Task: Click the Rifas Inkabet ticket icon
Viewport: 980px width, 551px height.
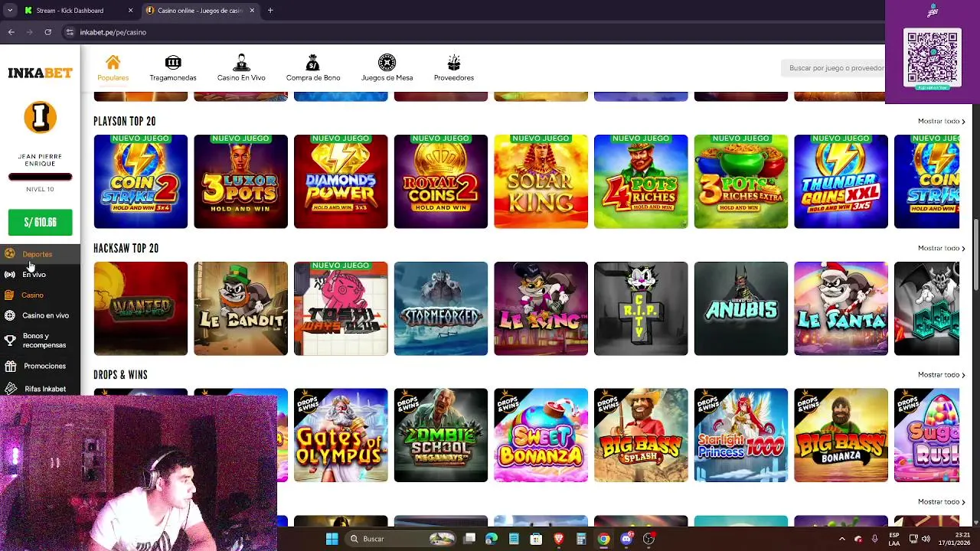Action: point(10,389)
